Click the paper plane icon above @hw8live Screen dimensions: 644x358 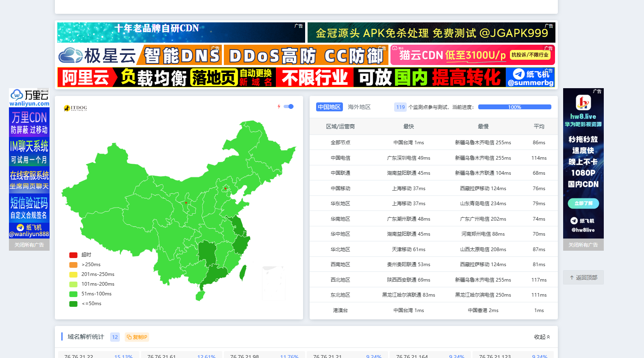click(x=574, y=221)
